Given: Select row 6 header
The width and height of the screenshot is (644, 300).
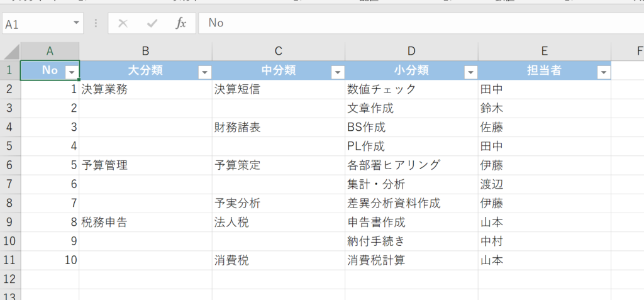Looking at the screenshot, I should coord(9,165).
